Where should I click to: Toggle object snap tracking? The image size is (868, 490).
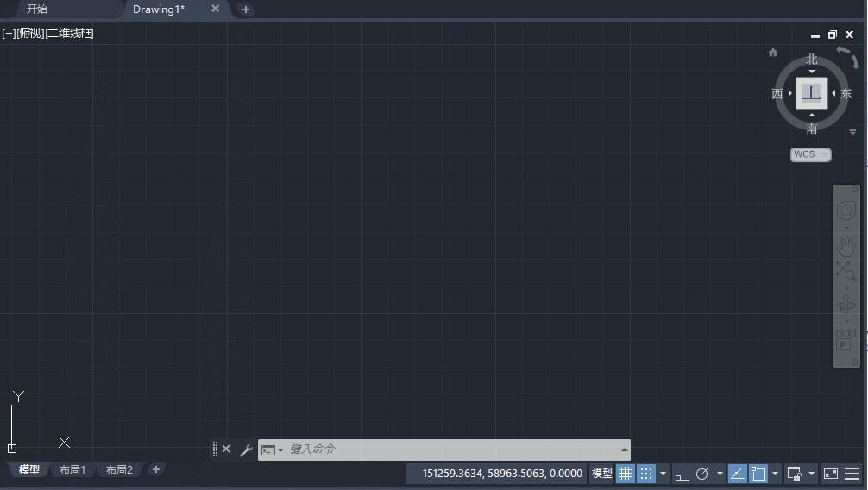737,474
